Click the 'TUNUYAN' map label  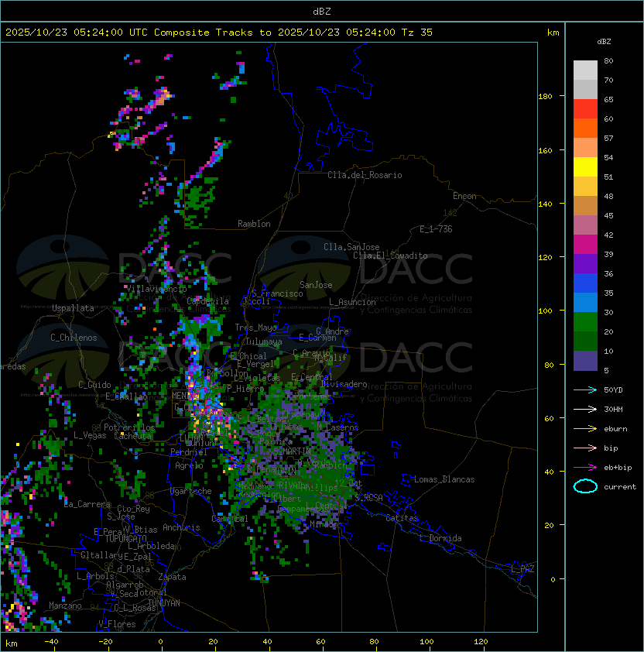click(164, 603)
